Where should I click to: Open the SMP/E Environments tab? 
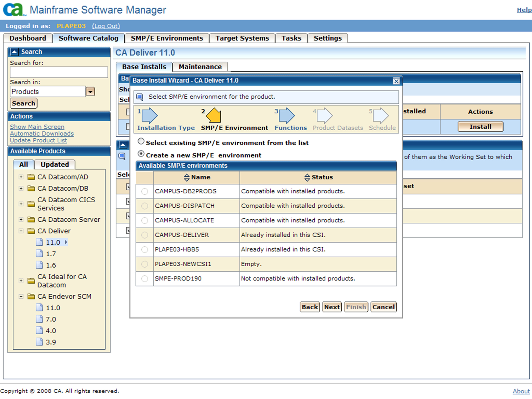167,38
